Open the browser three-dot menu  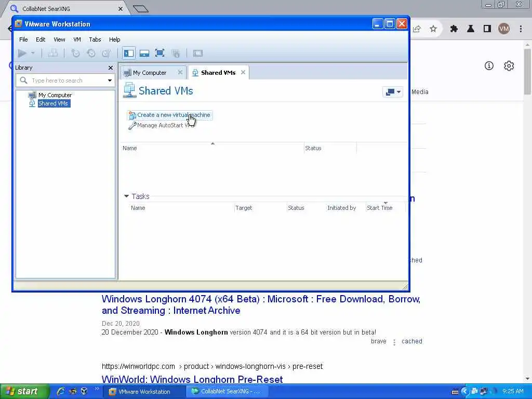point(521,29)
